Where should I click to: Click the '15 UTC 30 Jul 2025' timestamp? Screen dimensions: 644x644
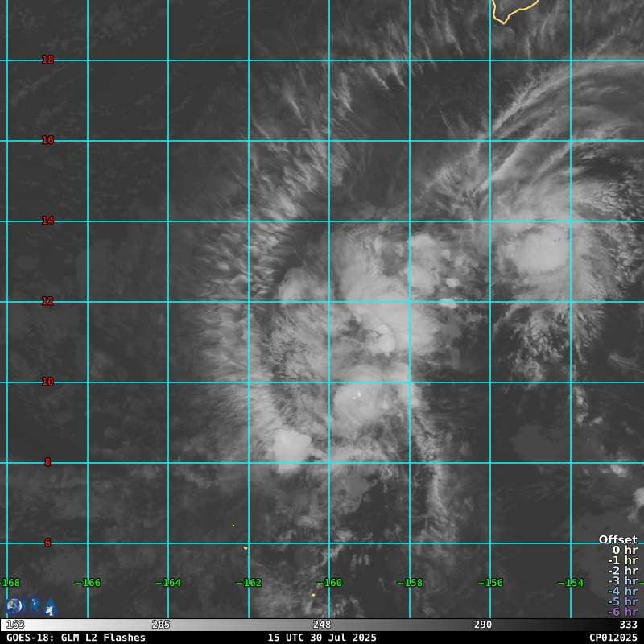pos(322,638)
